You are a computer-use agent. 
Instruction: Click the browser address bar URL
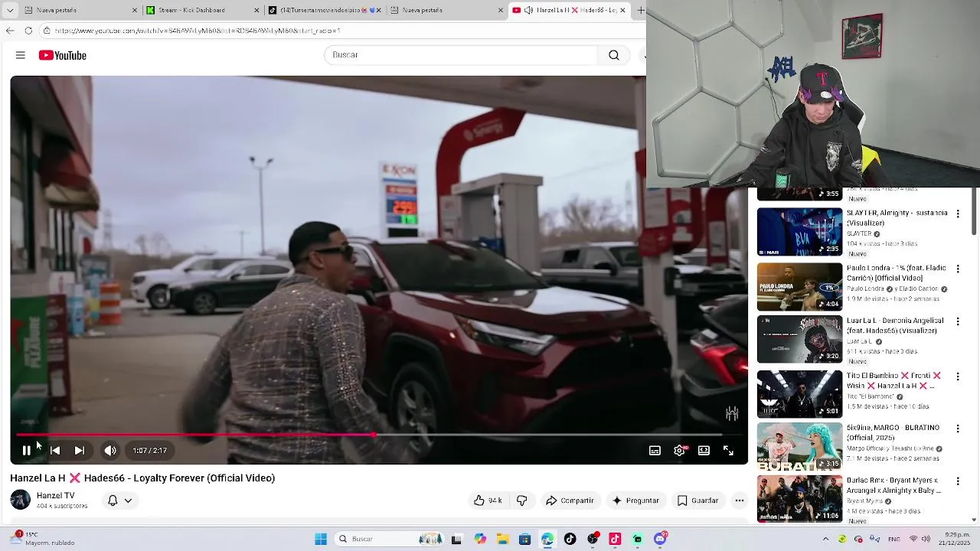pyautogui.click(x=198, y=31)
